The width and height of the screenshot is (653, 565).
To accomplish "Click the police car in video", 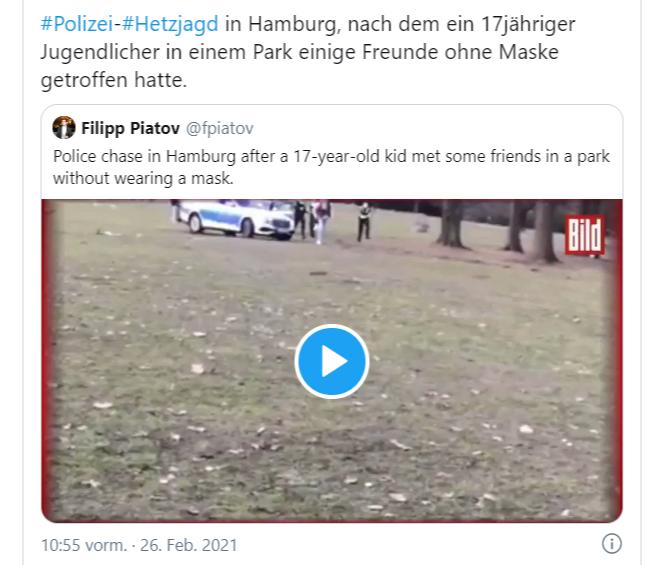I will click(236, 219).
